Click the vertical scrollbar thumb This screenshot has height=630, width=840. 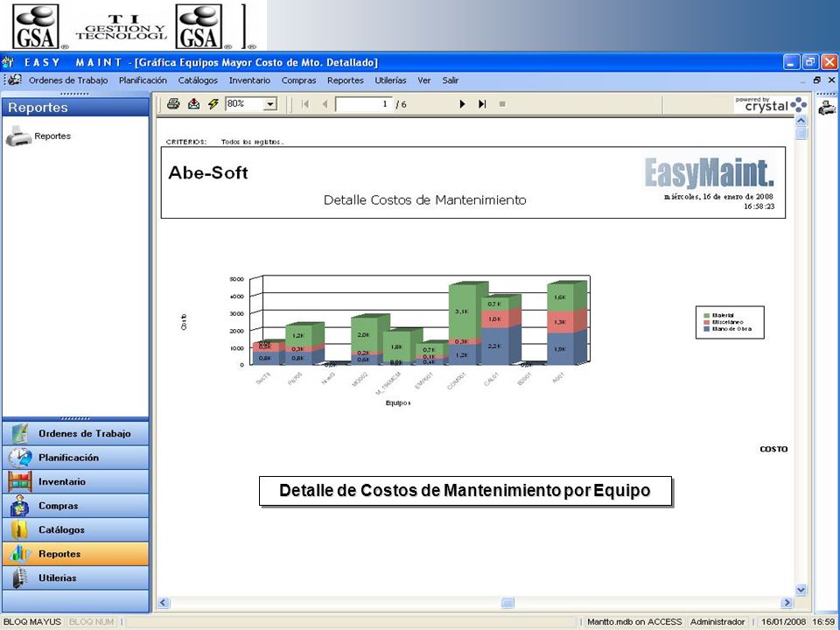(x=801, y=133)
